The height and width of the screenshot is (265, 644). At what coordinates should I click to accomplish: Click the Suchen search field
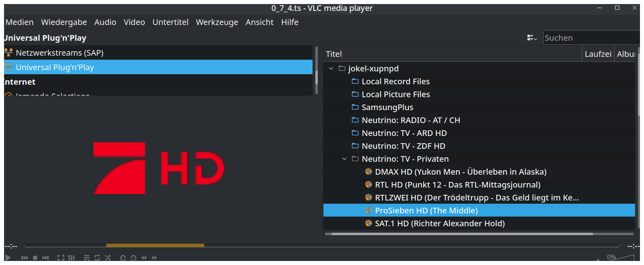click(591, 38)
